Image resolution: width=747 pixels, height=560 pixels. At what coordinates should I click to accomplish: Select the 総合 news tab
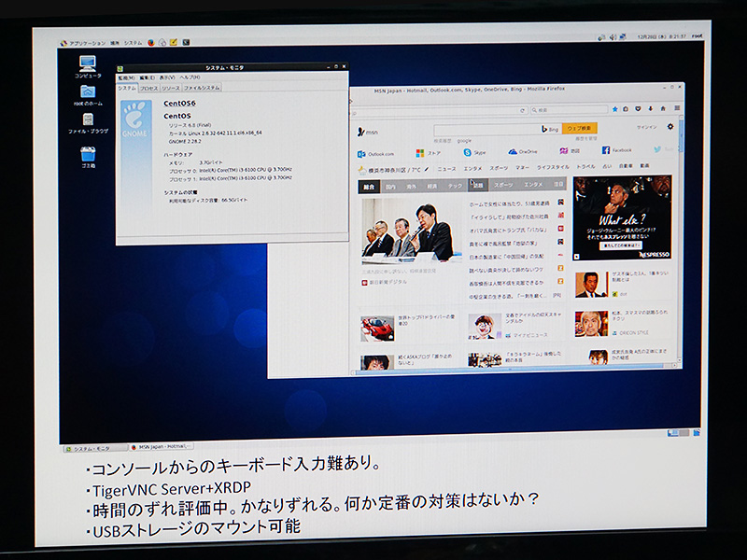369,187
